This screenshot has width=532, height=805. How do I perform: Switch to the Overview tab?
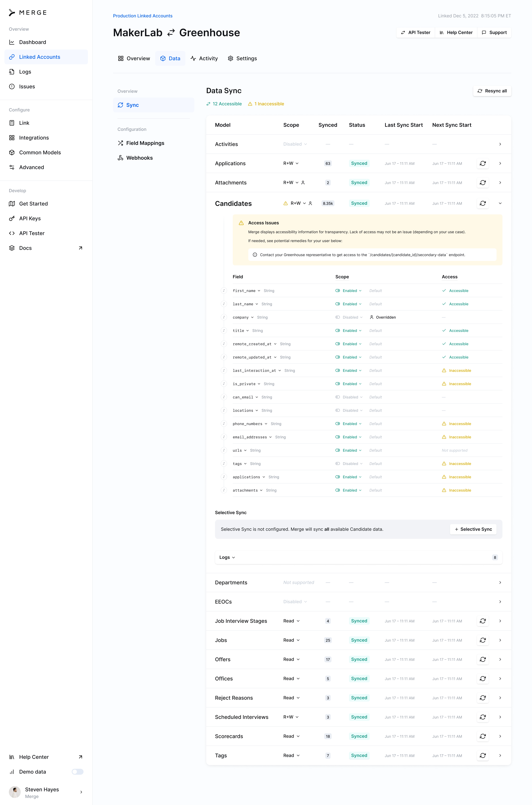click(x=134, y=58)
